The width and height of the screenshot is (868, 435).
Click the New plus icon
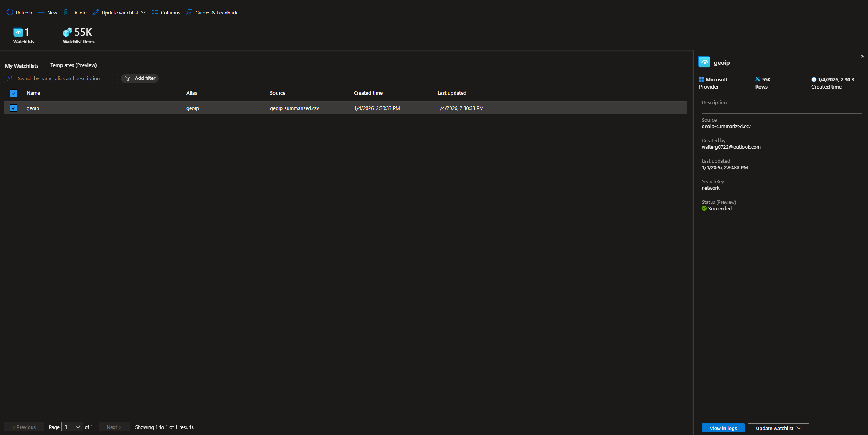41,13
